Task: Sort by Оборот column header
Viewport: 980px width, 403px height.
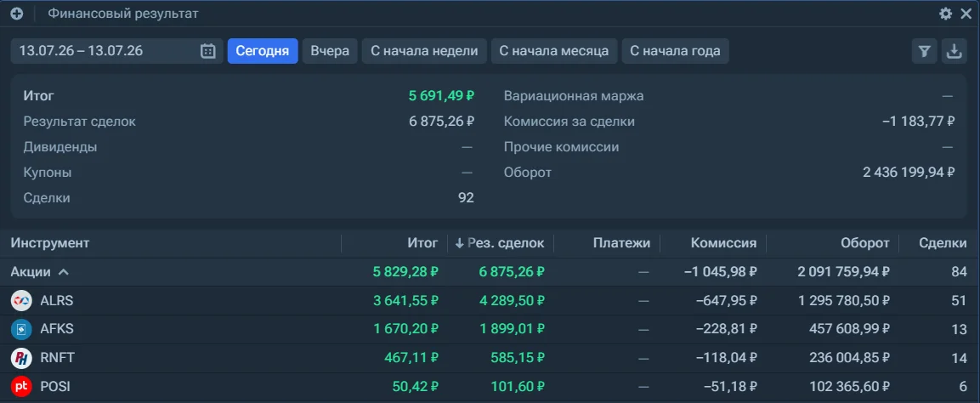Action: point(865,243)
